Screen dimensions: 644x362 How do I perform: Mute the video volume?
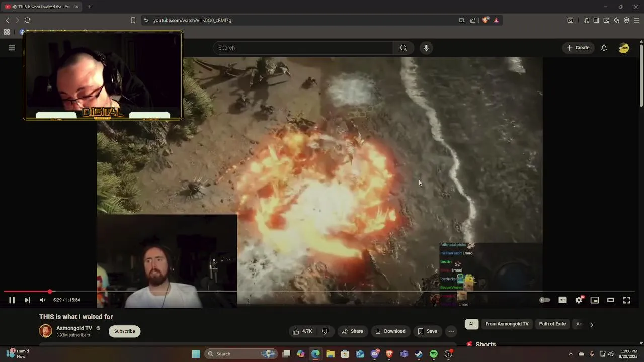[x=43, y=300]
